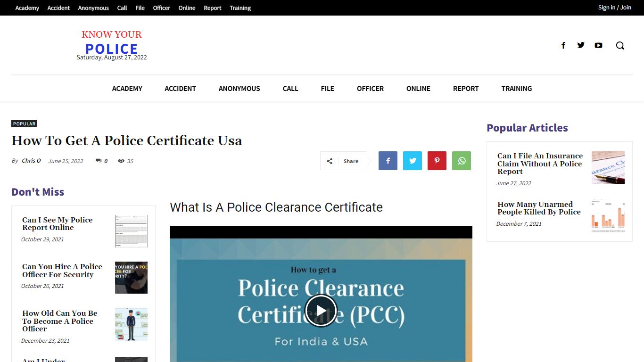Open author Chris O profile

point(31,161)
